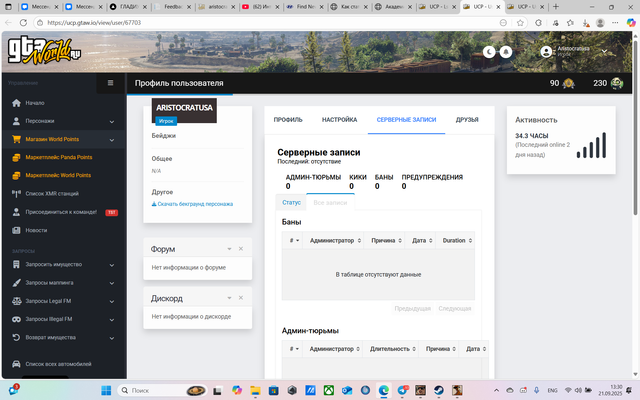Expand Запросы Illegal FM menu
Screen dimensions: 640x400
[x=64, y=319]
